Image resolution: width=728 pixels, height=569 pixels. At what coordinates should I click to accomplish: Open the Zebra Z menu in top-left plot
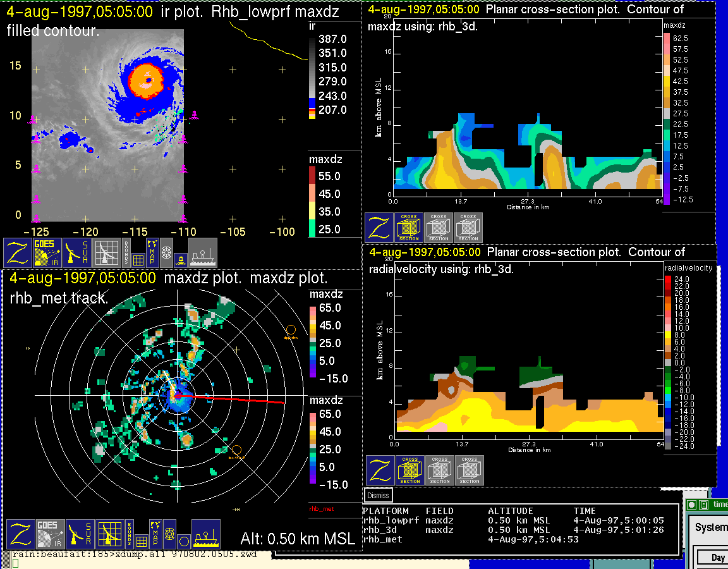(18, 253)
